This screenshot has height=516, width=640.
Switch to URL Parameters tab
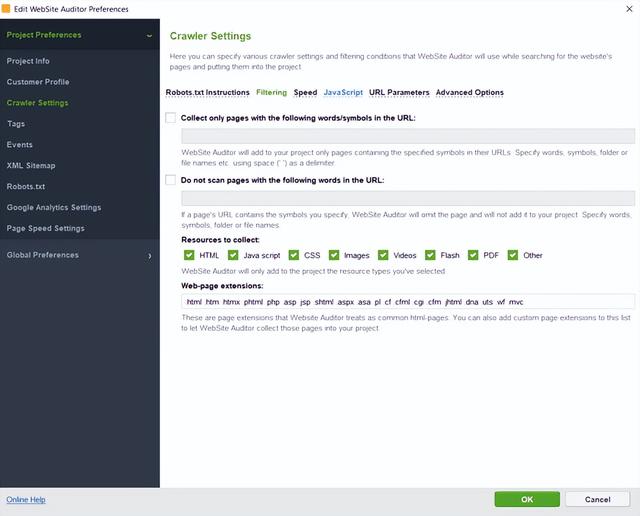coord(399,93)
